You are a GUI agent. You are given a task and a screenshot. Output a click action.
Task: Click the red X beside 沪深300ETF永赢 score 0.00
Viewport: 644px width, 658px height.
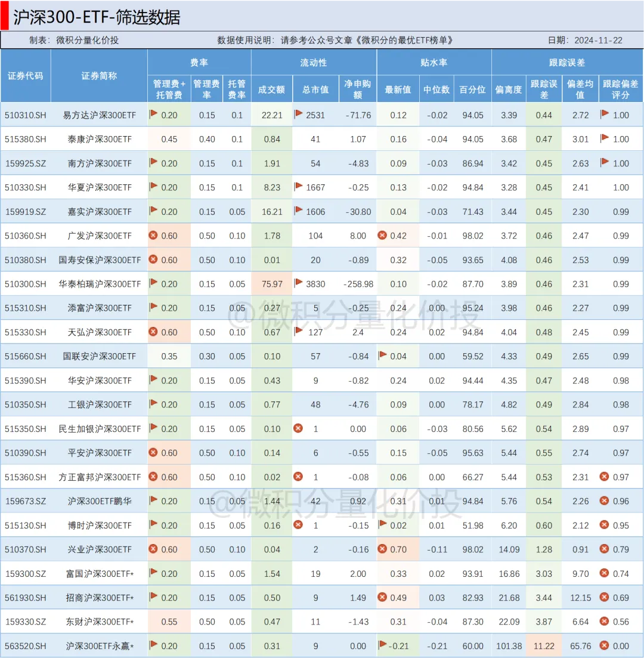[604, 645]
